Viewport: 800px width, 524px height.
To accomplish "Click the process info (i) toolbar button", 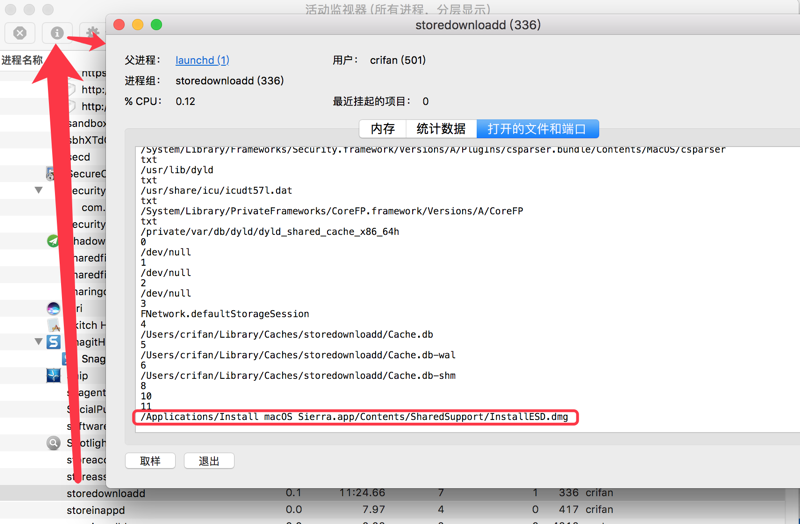I will pos(57,33).
